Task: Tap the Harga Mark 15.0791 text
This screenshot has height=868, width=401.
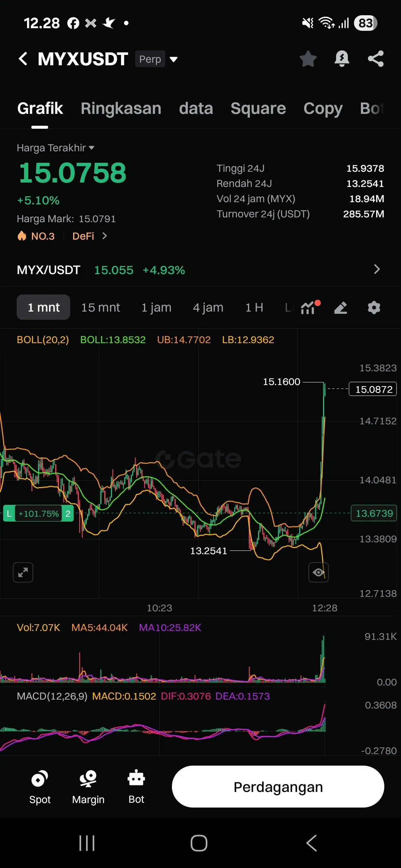Action: [66, 219]
